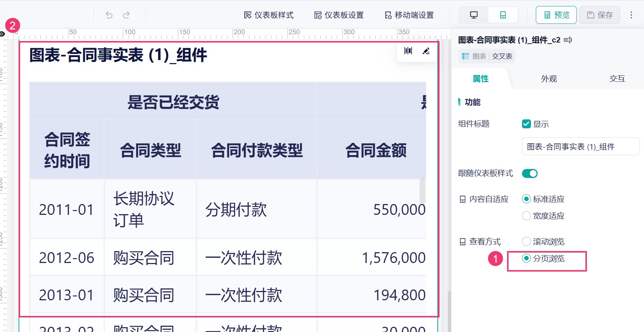644x332 pixels.
Task: Click the ruler origin icon at top-left
Action: (x=2, y=34)
